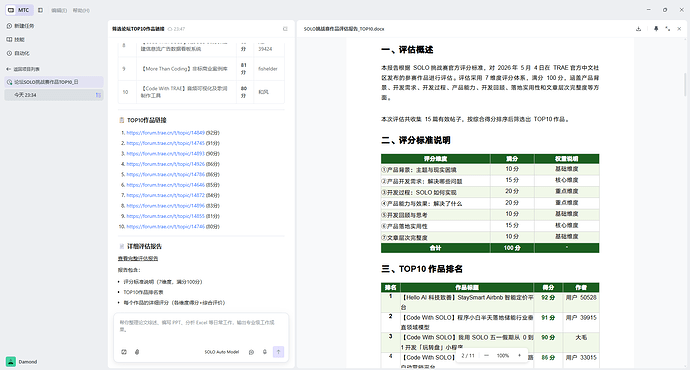Click the 权重说明 table header cell
Screen dimensions: 690x370
pos(567,159)
